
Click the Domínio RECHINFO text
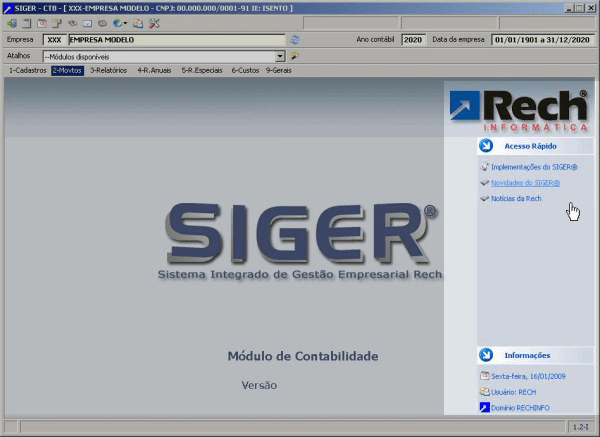[520, 408]
